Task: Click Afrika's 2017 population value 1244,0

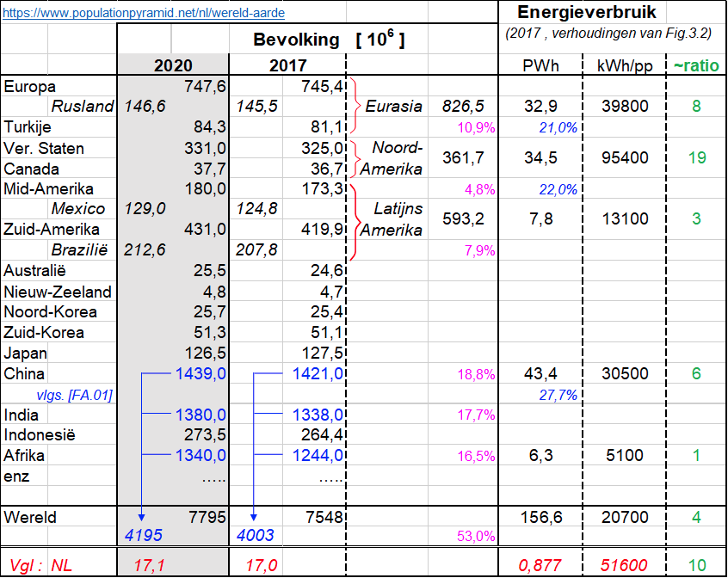Action: (x=318, y=456)
